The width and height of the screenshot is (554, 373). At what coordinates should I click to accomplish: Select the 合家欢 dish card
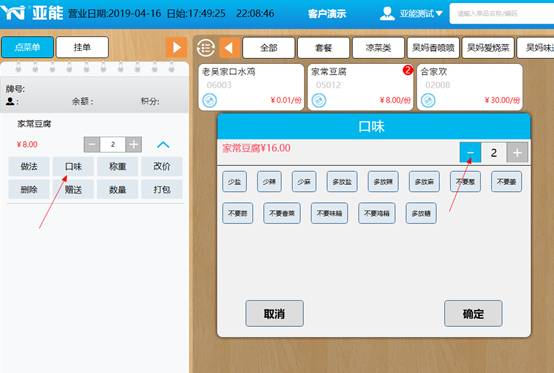pyautogui.click(x=470, y=87)
